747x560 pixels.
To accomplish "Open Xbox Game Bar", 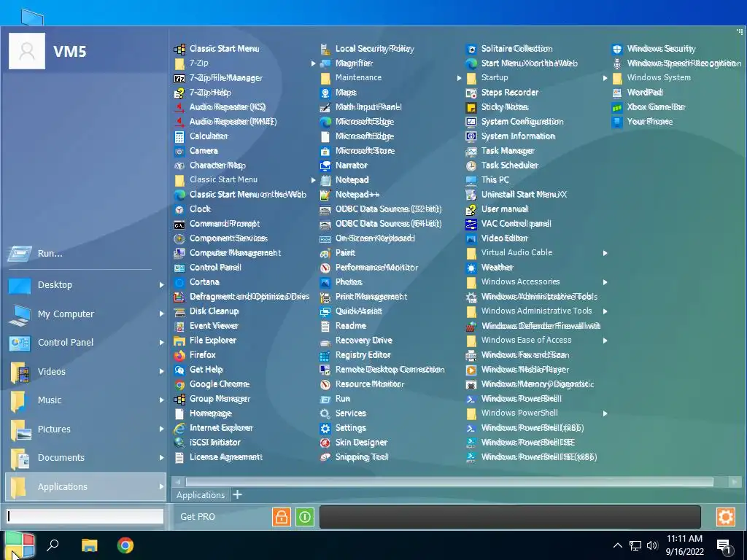I will pos(649,107).
